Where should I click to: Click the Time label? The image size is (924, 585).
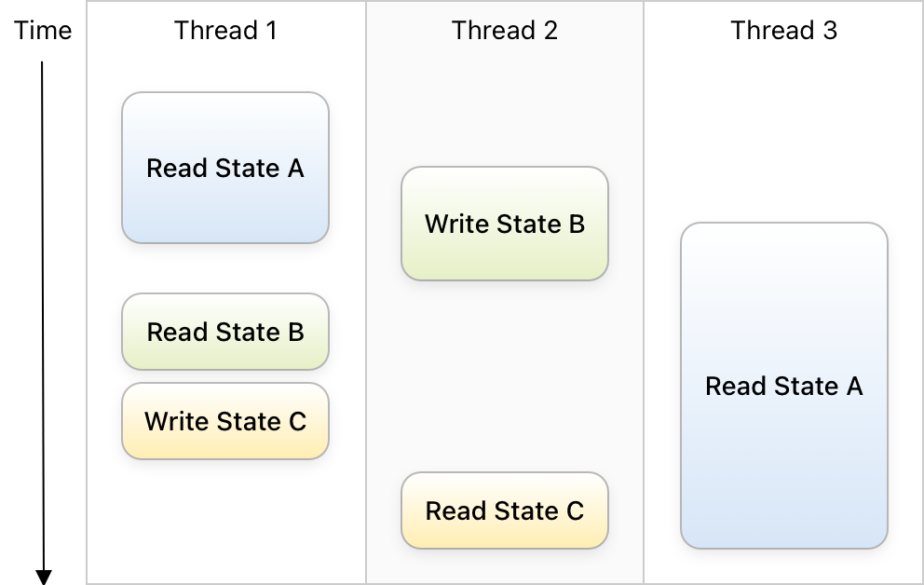43,30
